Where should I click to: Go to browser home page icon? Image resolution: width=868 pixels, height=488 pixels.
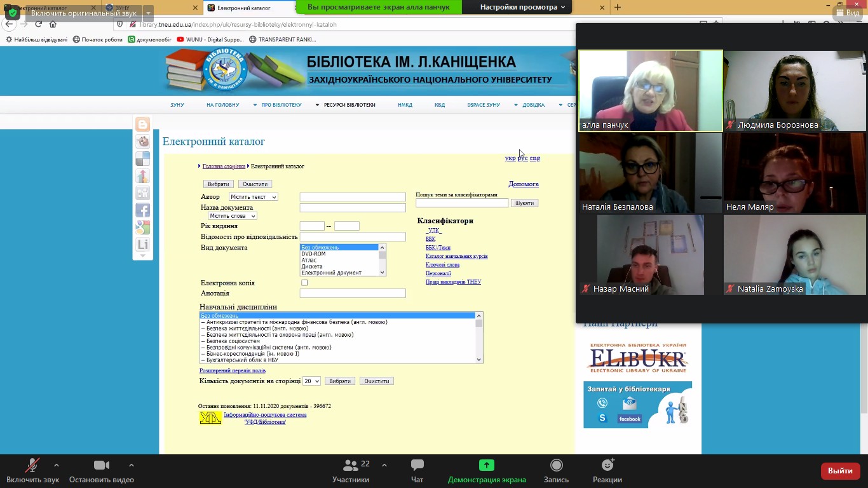click(x=53, y=24)
